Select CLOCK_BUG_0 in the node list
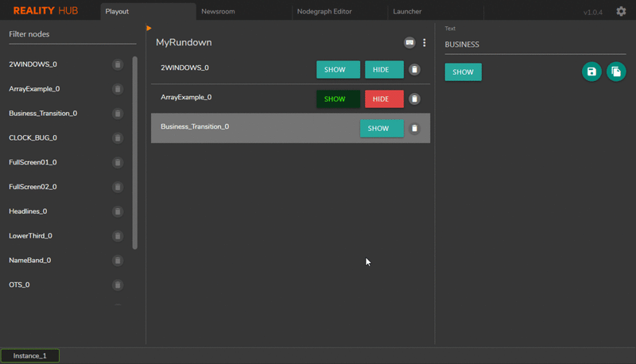The width and height of the screenshot is (636, 364). coord(33,138)
